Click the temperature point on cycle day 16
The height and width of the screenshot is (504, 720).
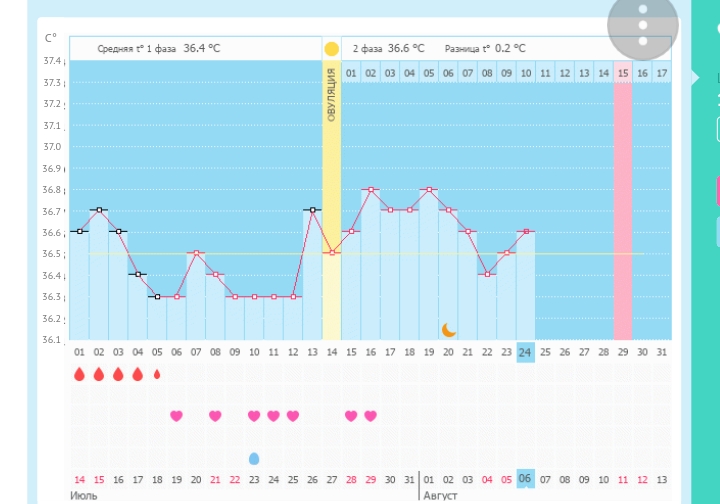[370, 189]
